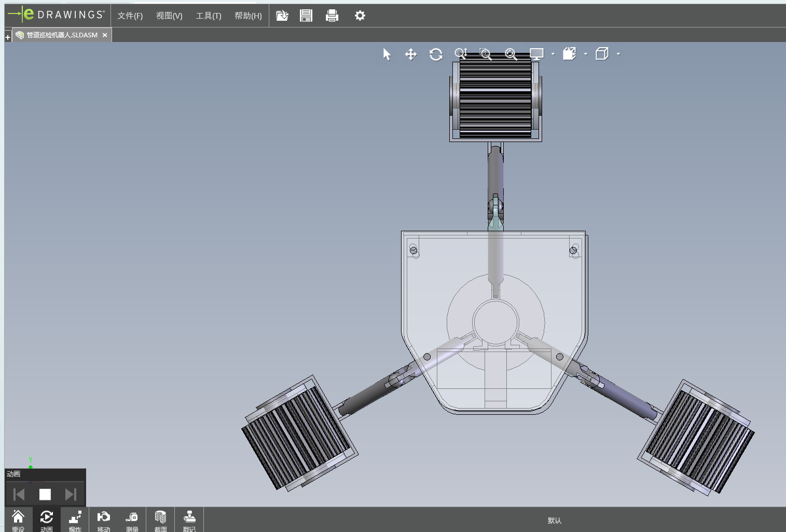The height and width of the screenshot is (532, 786).
Task: Click the Zoom to Fit magnifier
Action: point(511,54)
